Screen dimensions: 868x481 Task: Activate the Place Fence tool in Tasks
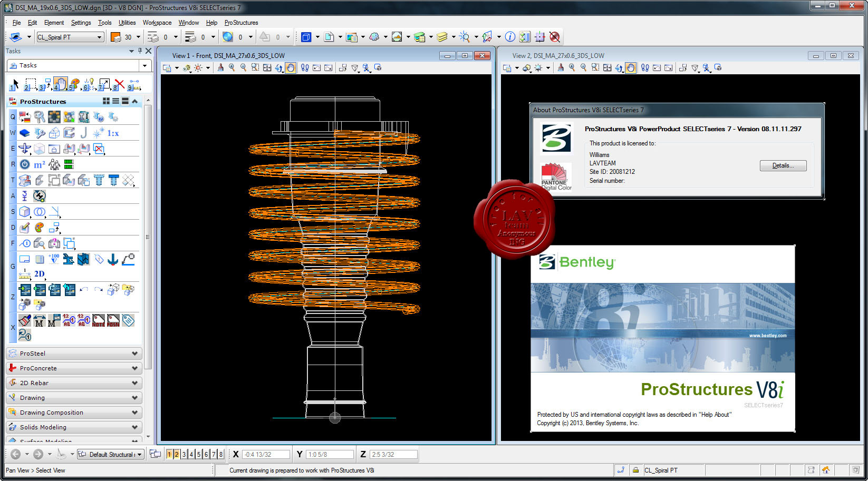pyautogui.click(x=31, y=84)
